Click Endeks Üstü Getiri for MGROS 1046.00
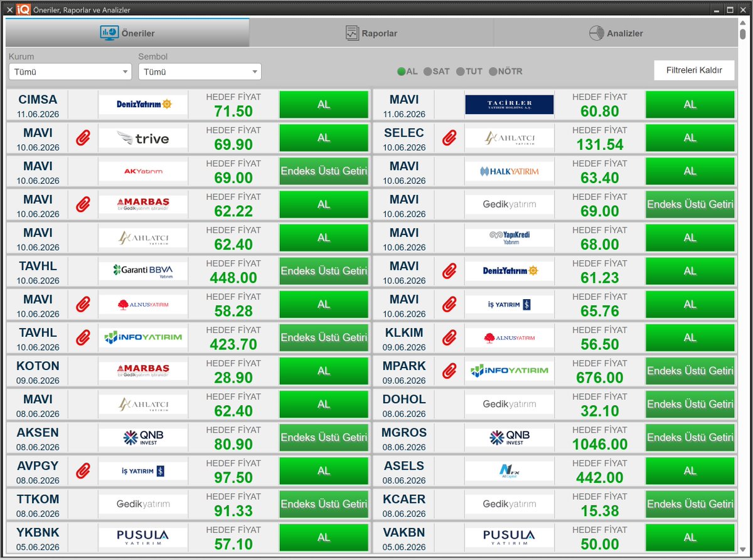This screenshot has height=560, width=753. click(690, 437)
